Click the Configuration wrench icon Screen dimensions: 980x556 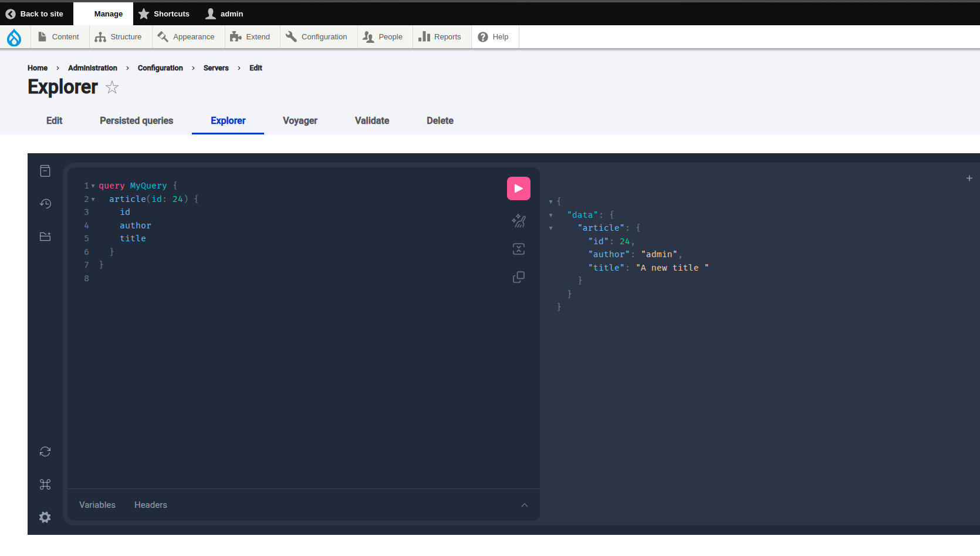pyautogui.click(x=291, y=36)
